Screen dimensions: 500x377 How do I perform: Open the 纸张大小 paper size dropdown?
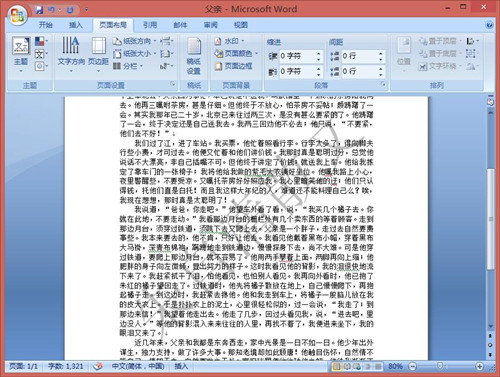click(134, 53)
